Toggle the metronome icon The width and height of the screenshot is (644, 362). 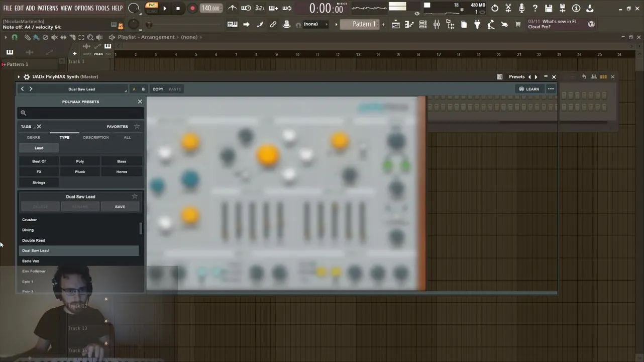232,8
